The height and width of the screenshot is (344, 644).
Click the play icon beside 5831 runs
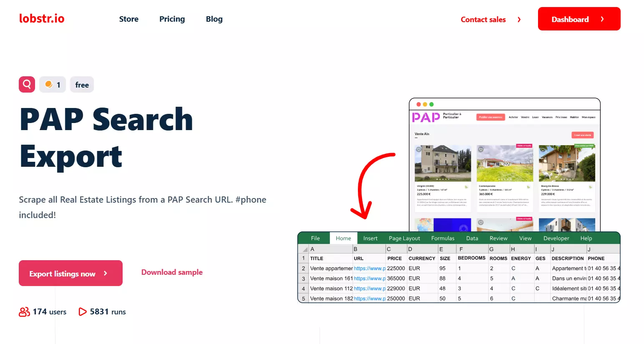(83, 312)
